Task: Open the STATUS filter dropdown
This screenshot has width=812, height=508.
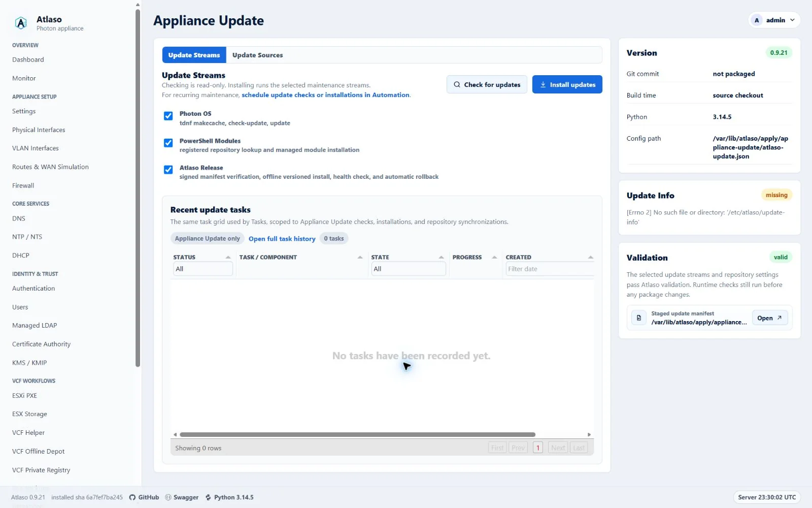Action: coord(203,269)
